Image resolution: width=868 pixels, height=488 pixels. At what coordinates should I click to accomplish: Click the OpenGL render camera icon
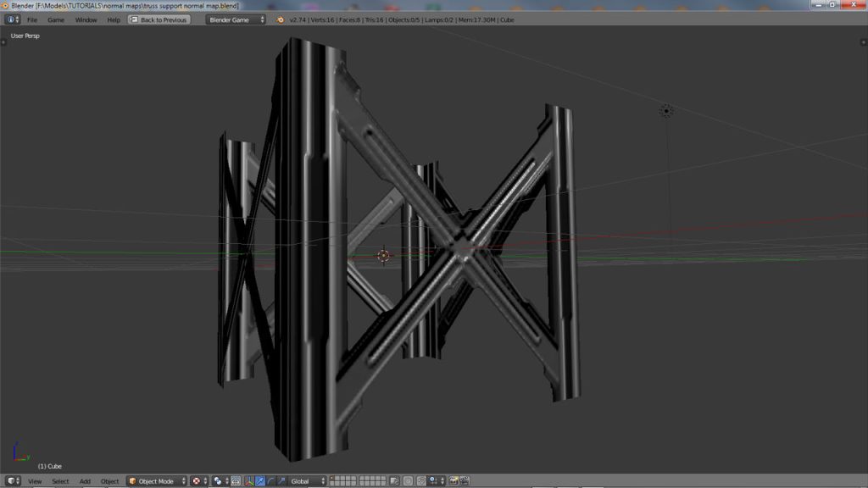tap(453, 480)
